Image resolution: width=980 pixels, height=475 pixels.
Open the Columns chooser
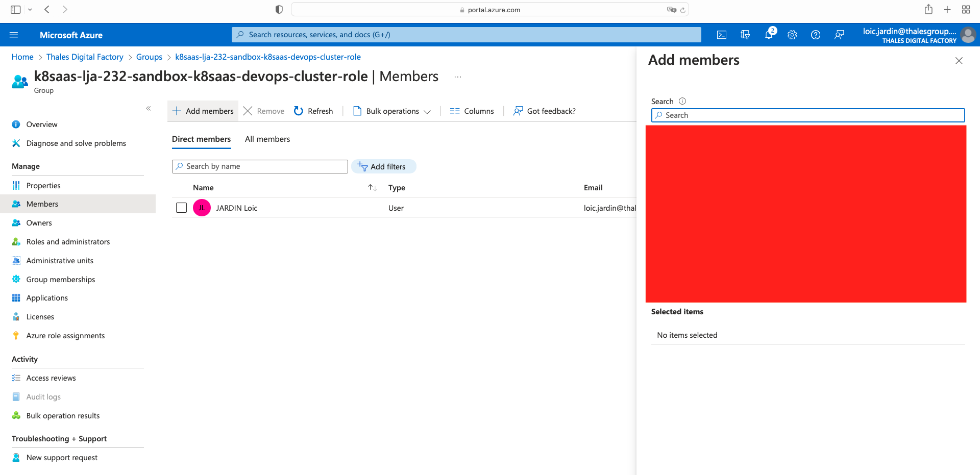(472, 111)
